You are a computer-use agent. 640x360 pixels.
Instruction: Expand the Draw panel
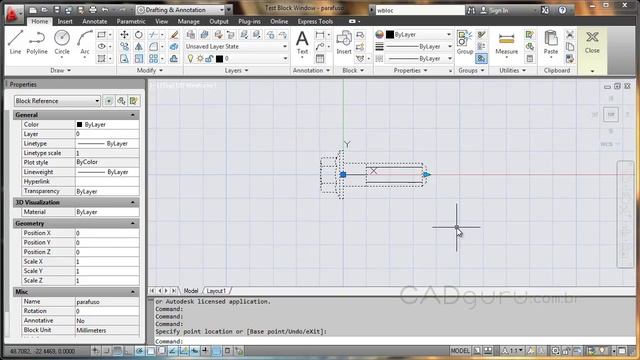60,71
